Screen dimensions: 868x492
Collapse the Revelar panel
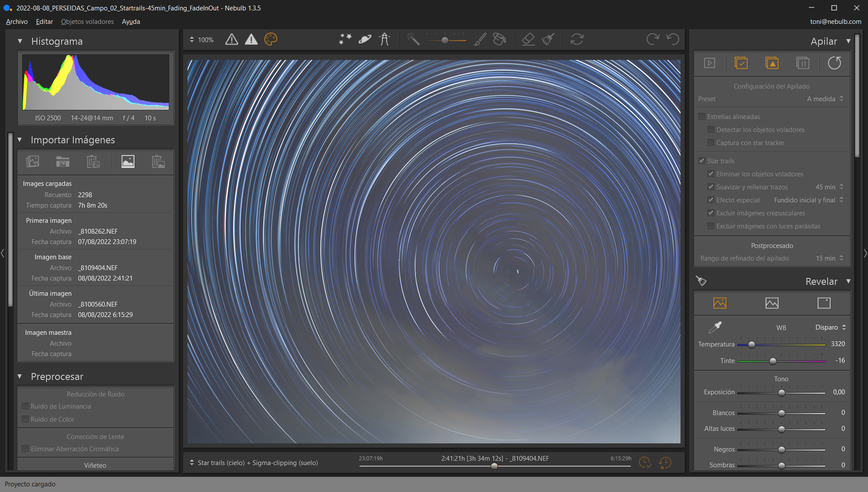848,281
